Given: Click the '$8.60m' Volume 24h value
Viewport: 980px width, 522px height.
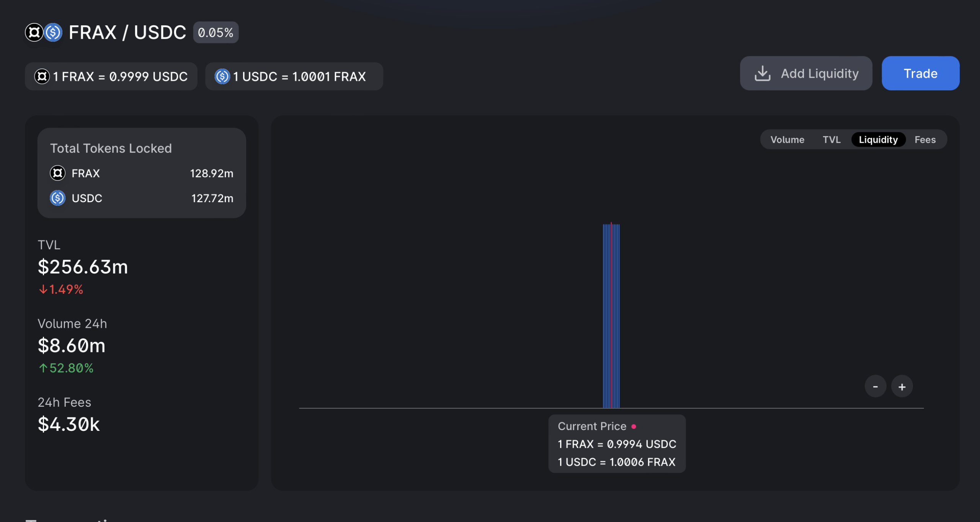Looking at the screenshot, I should pos(72,345).
